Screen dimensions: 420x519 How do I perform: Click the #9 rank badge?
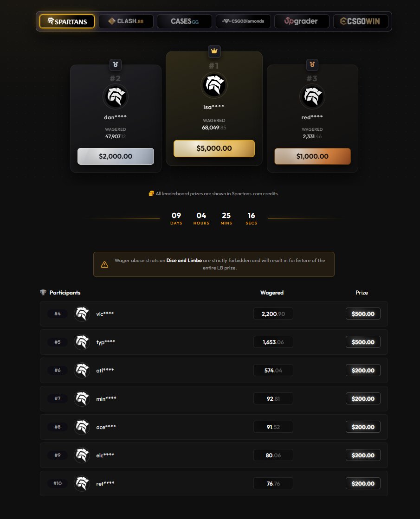tap(58, 455)
